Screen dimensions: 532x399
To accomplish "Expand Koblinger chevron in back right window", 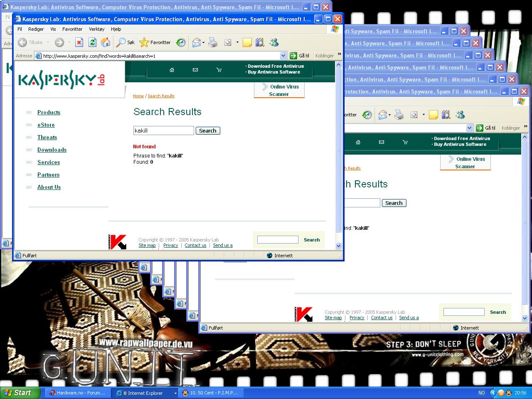I will pos(525,126).
